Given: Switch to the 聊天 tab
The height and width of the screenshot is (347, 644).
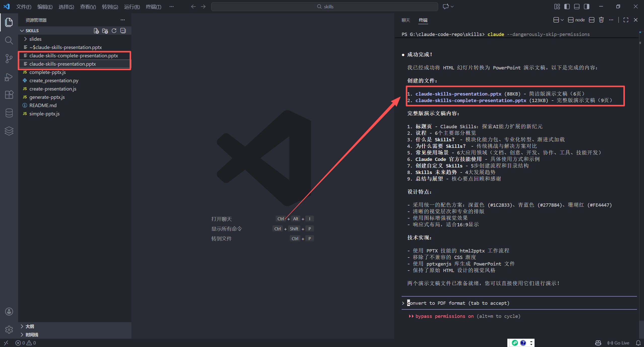Looking at the screenshot, I should pos(406,20).
